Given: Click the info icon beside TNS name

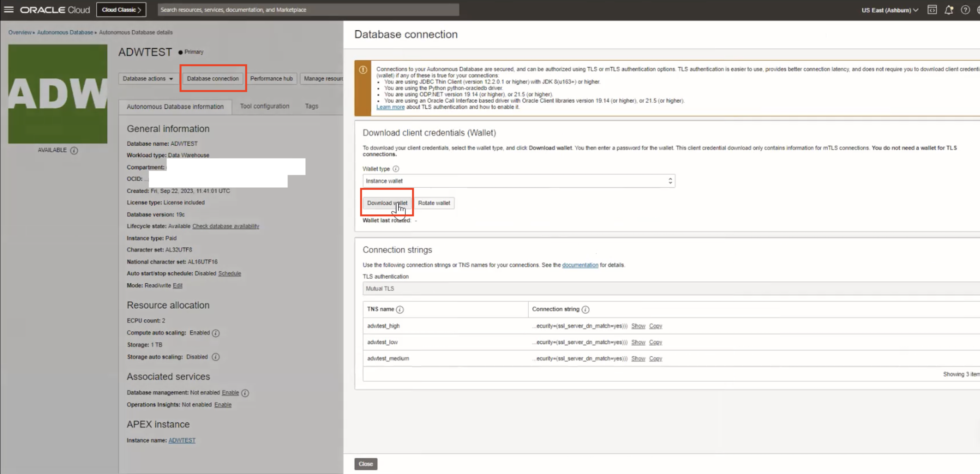Looking at the screenshot, I should [x=400, y=309].
